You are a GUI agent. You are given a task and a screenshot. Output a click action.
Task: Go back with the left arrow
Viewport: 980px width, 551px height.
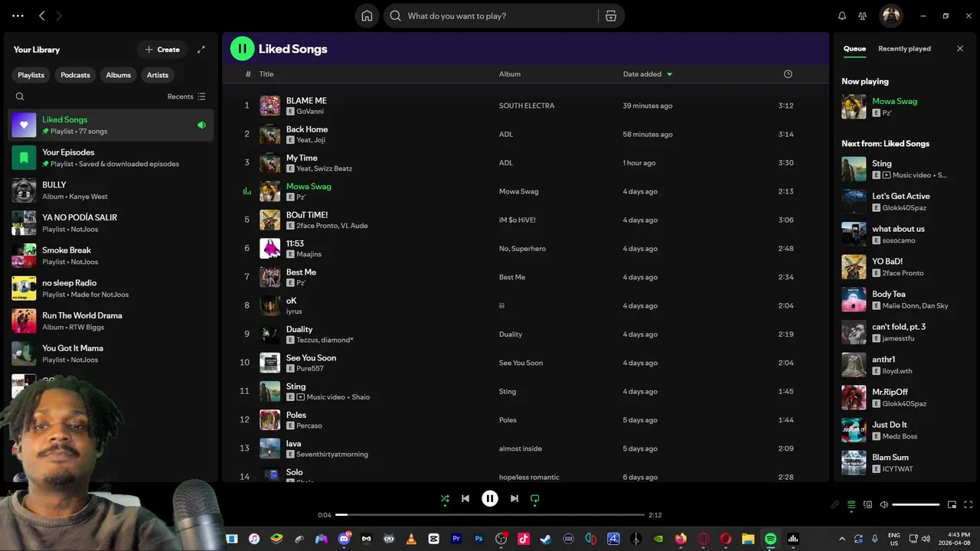[x=42, y=15]
